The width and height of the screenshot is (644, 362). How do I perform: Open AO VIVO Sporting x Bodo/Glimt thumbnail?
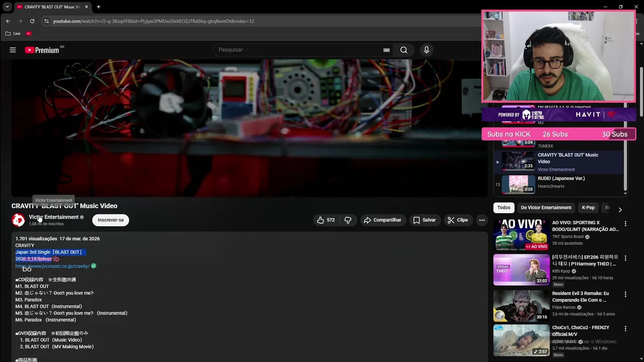tap(521, 235)
